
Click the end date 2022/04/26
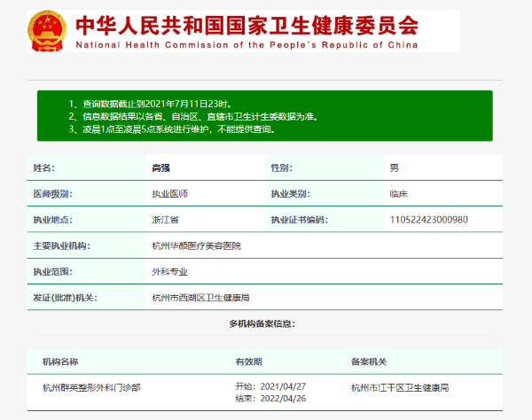[x=283, y=399]
